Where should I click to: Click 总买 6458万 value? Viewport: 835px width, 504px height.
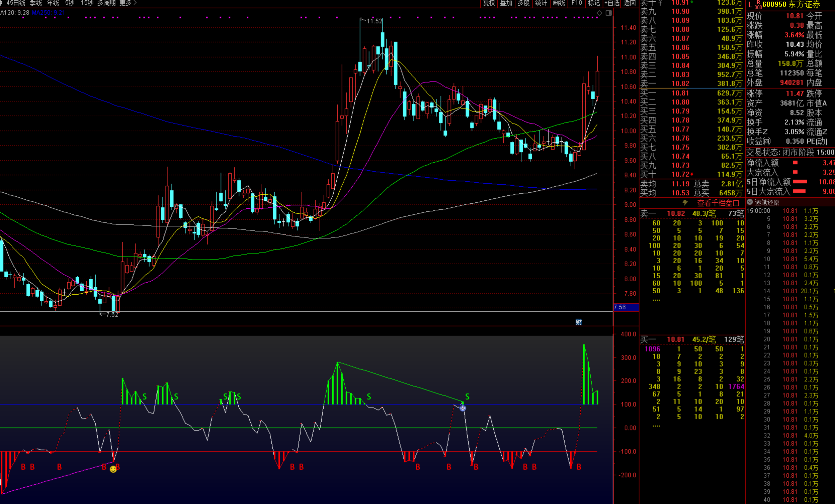(x=731, y=193)
